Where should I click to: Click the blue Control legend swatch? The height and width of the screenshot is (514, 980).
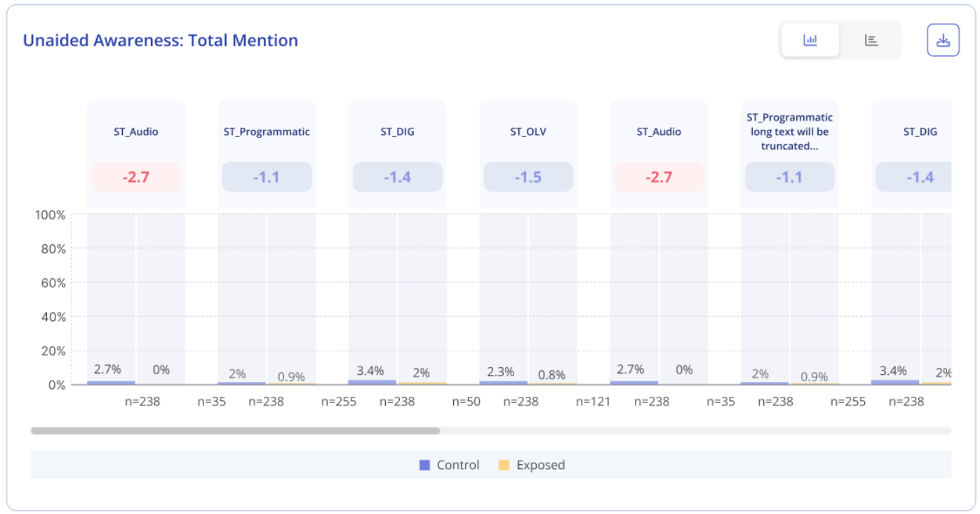click(424, 465)
